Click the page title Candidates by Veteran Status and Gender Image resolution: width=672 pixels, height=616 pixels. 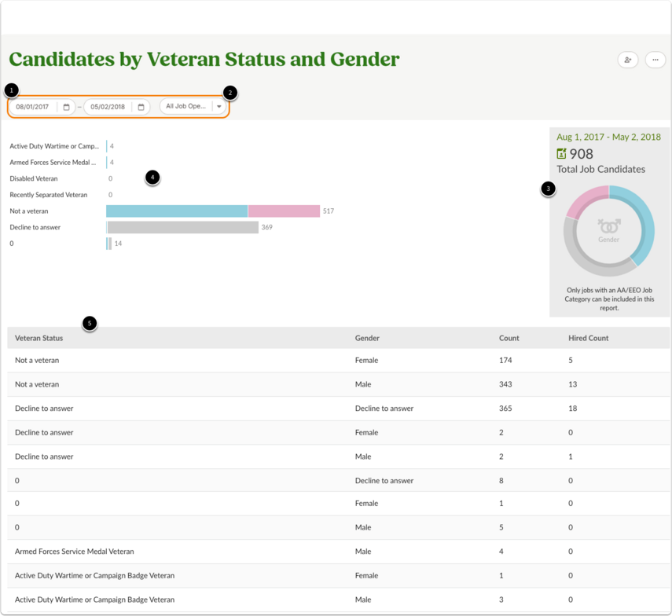tap(204, 59)
